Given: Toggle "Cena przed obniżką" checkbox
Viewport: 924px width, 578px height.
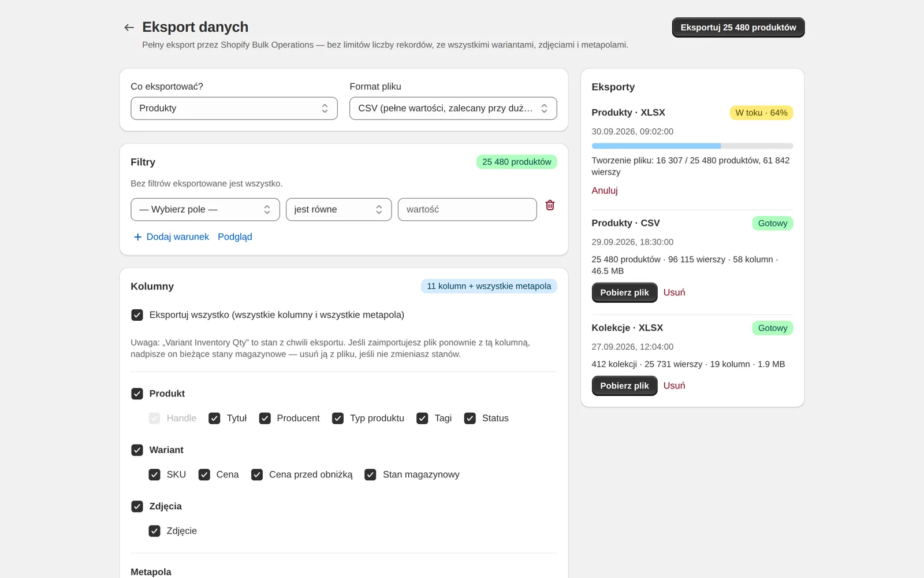Looking at the screenshot, I should 257,475.
